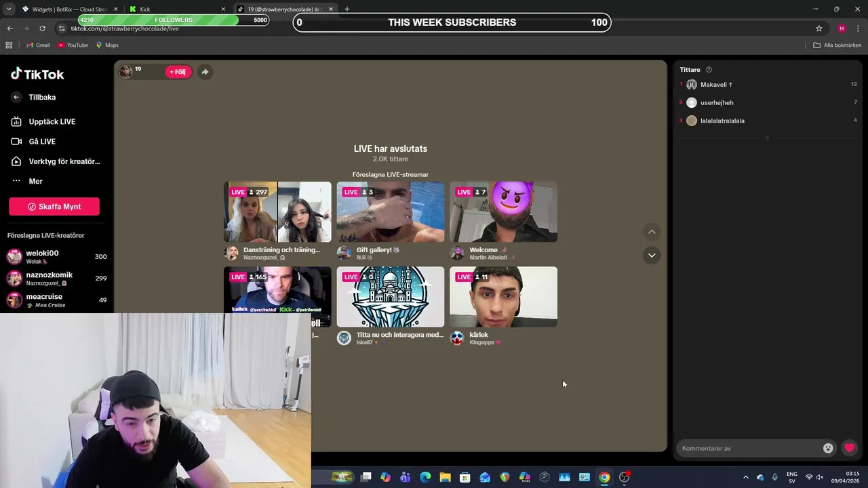Click the Kingopps avatar under kärlek
Image resolution: width=868 pixels, height=488 pixels.
[458, 338]
